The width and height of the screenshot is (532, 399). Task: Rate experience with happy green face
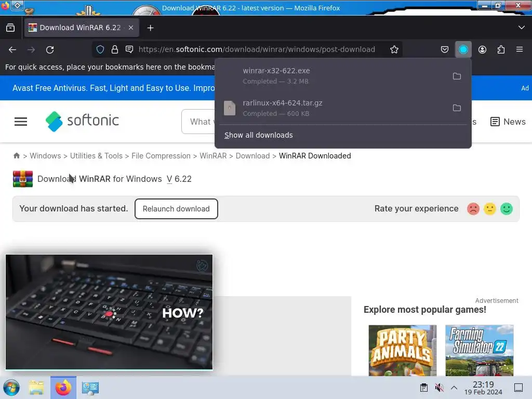[x=506, y=209]
